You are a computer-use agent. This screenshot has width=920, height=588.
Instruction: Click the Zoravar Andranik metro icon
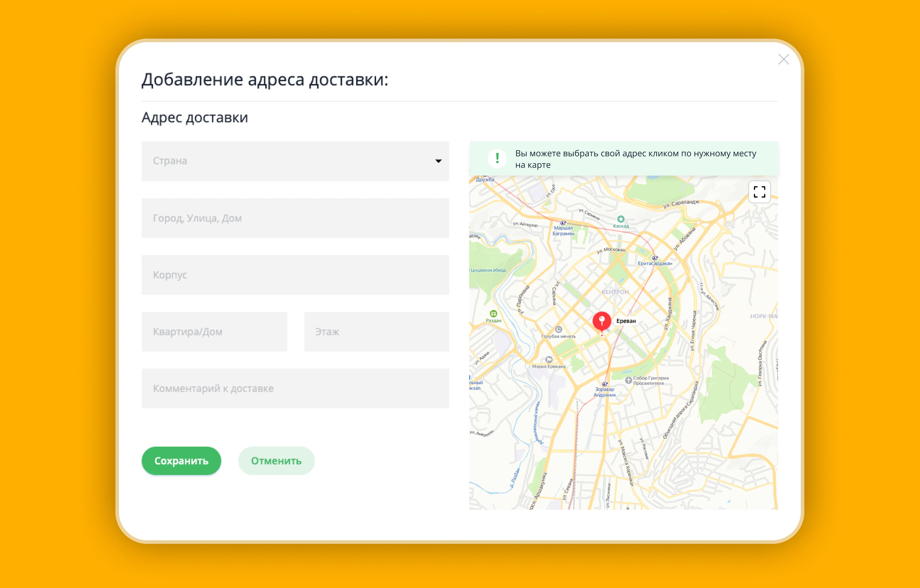tap(605, 384)
